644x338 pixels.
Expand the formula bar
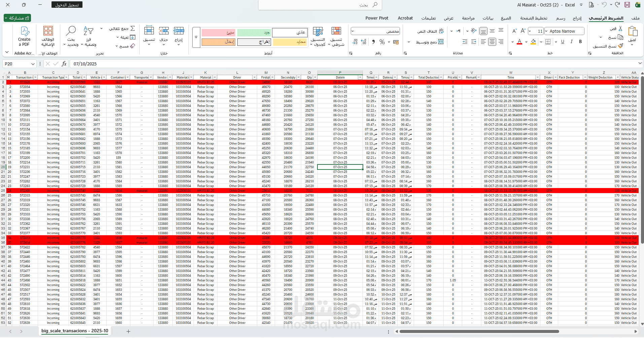(x=640, y=63)
